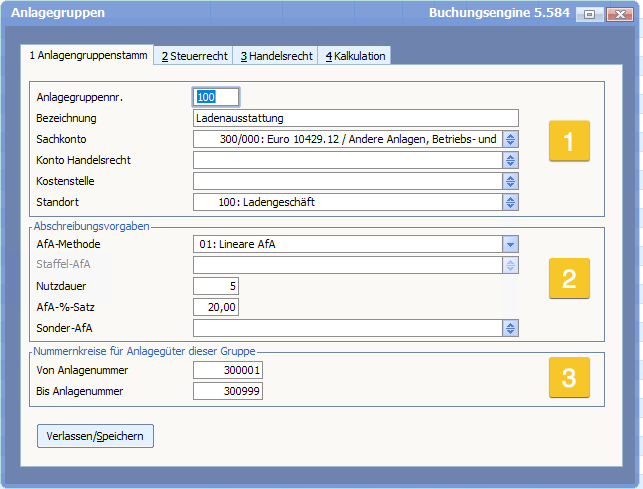
Task: Open the Sachkonto selection arrows
Action: click(511, 139)
